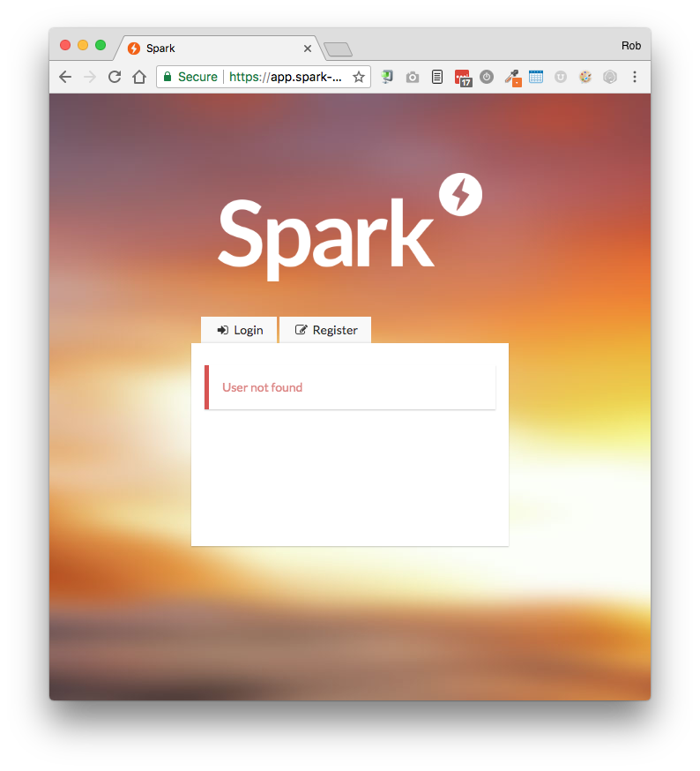Open the document reader extension icon
The height and width of the screenshot is (771, 700).
[437, 77]
